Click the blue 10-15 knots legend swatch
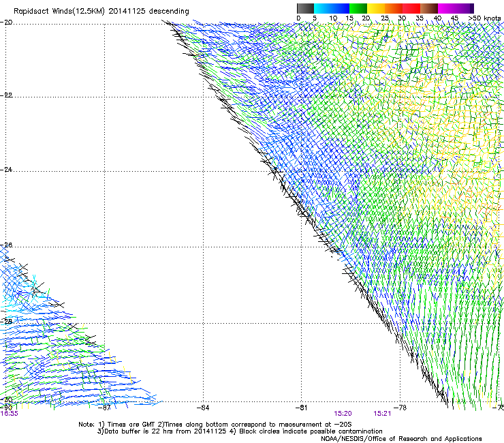This screenshot has height=443, width=504. click(x=341, y=8)
